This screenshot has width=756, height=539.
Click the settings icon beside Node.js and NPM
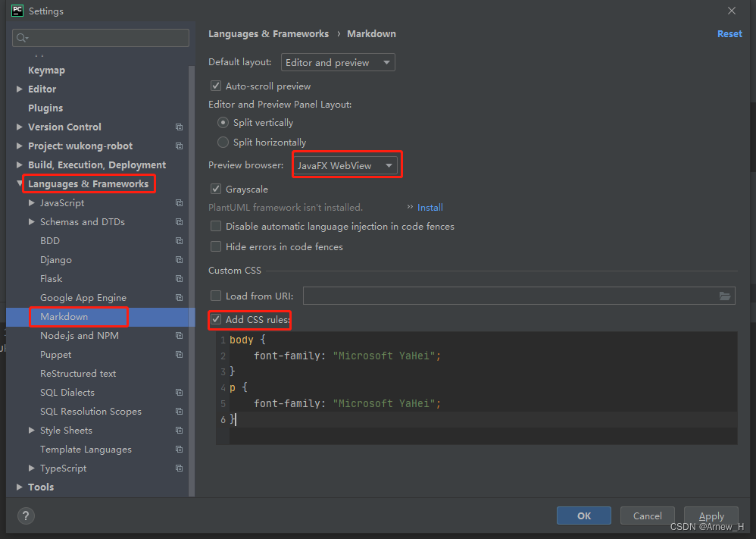coord(179,336)
